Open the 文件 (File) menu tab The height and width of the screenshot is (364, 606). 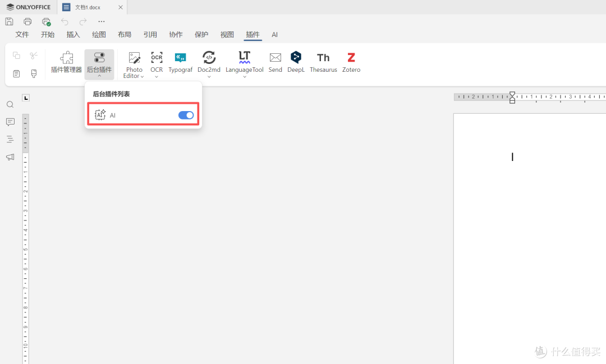pos(22,35)
